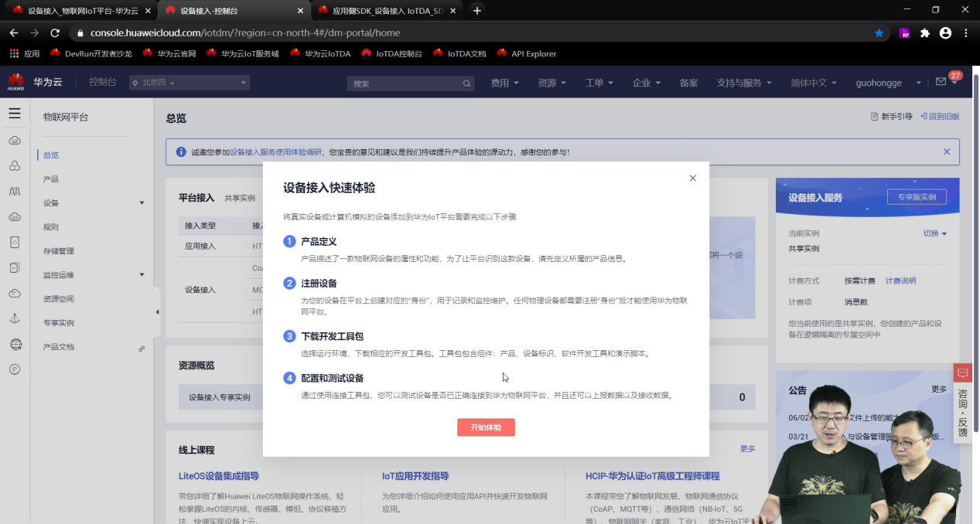Bookmark page with star icon
This screenshot has width=980, height=524.
[x=879, y=33]
